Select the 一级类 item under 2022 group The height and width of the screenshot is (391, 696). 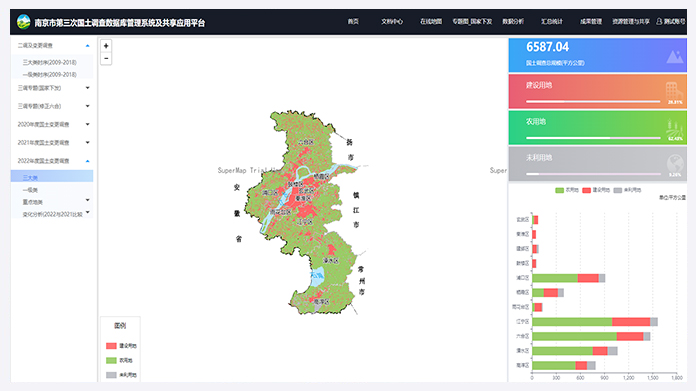coord(30,190)
